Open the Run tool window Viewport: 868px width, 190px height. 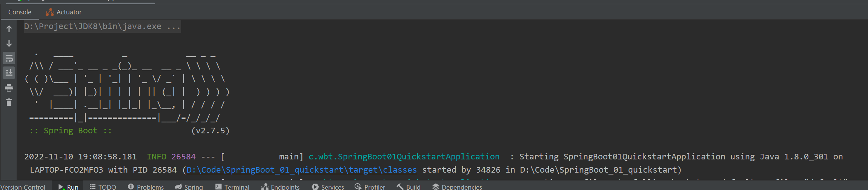tap(68, 187)
